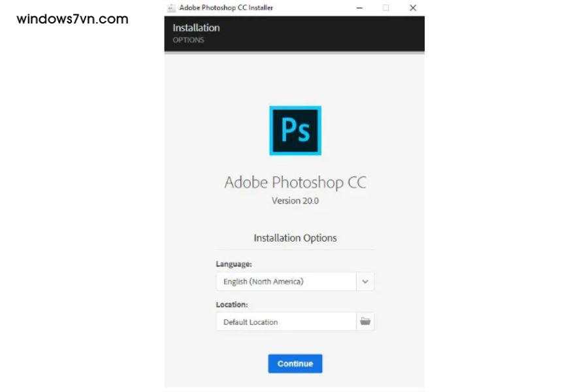Click the separator line under Installation Options
Screen dimensions: 588x392
[295, 249]
